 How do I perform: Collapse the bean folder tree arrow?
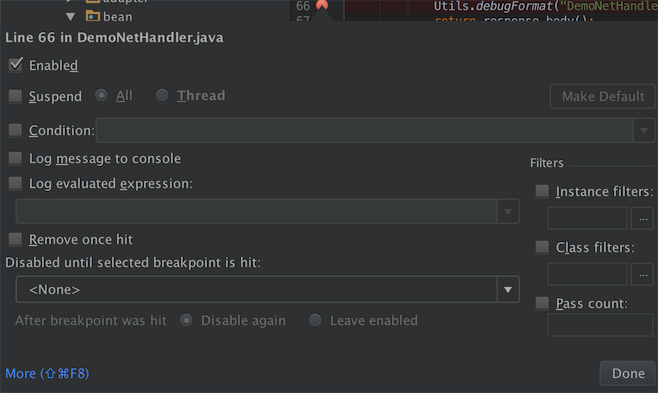[70, 17]
